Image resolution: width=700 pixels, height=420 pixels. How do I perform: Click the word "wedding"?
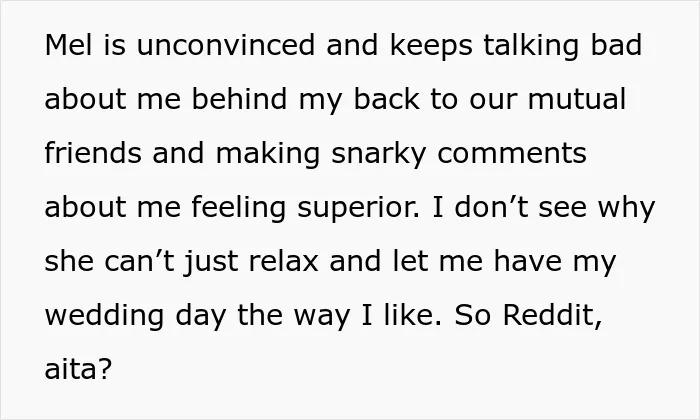(x=104, y=316)
